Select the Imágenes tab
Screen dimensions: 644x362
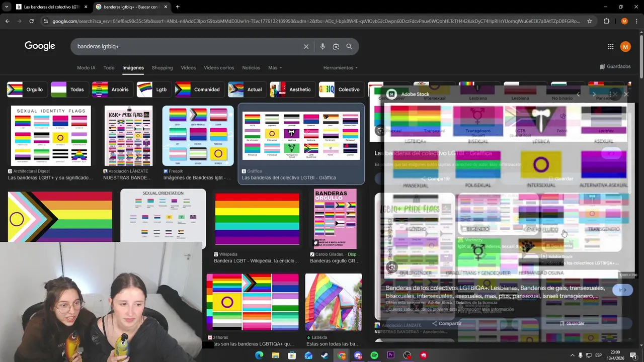point(133,68)
